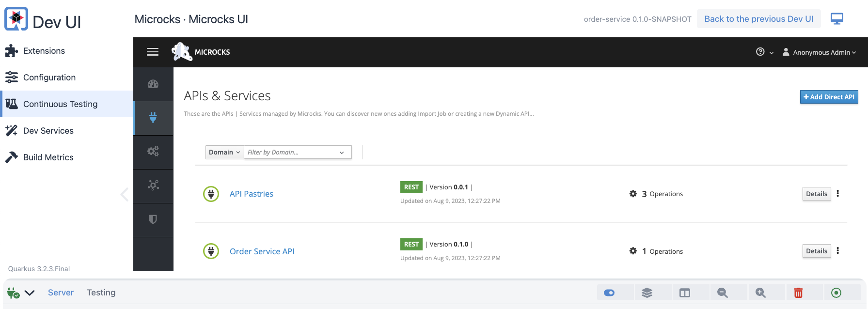Click the Dev Services wand icon

12,130
